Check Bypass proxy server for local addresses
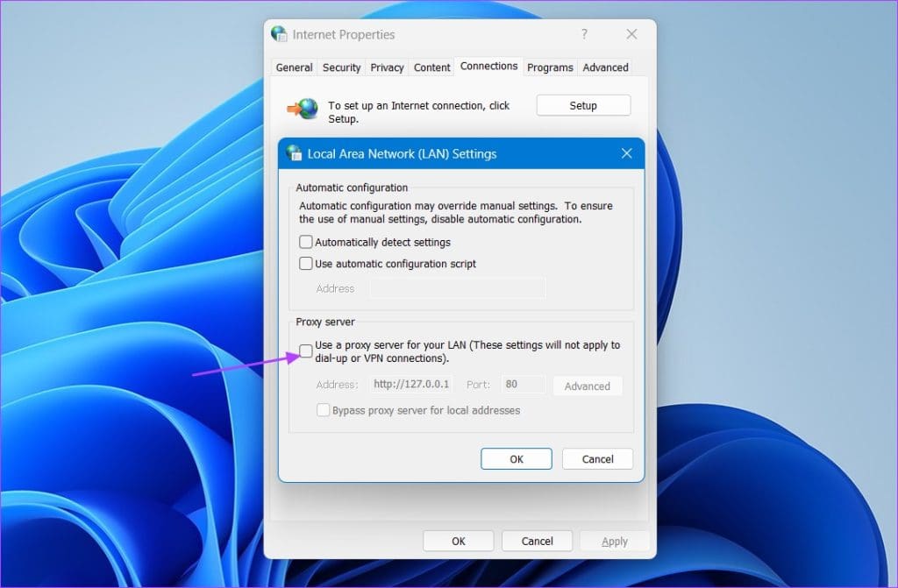 [x=323, y=409]
